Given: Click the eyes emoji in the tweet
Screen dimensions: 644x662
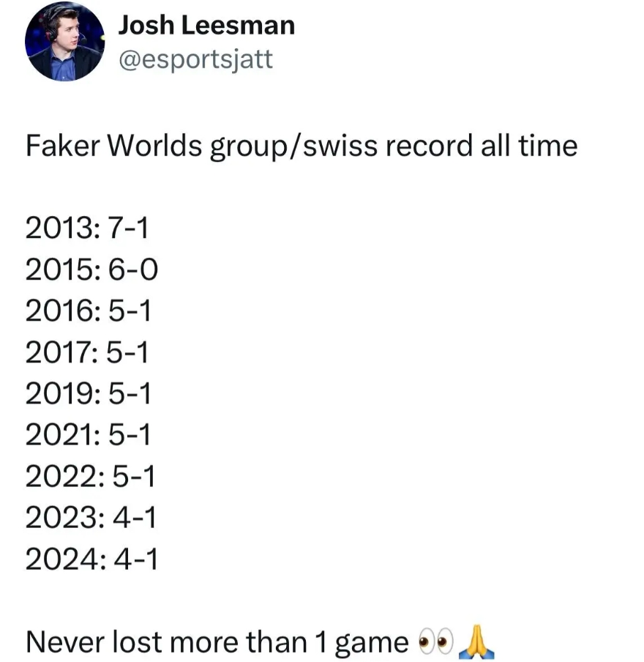Looking at the screenshot, I should (x=435, y=641).
